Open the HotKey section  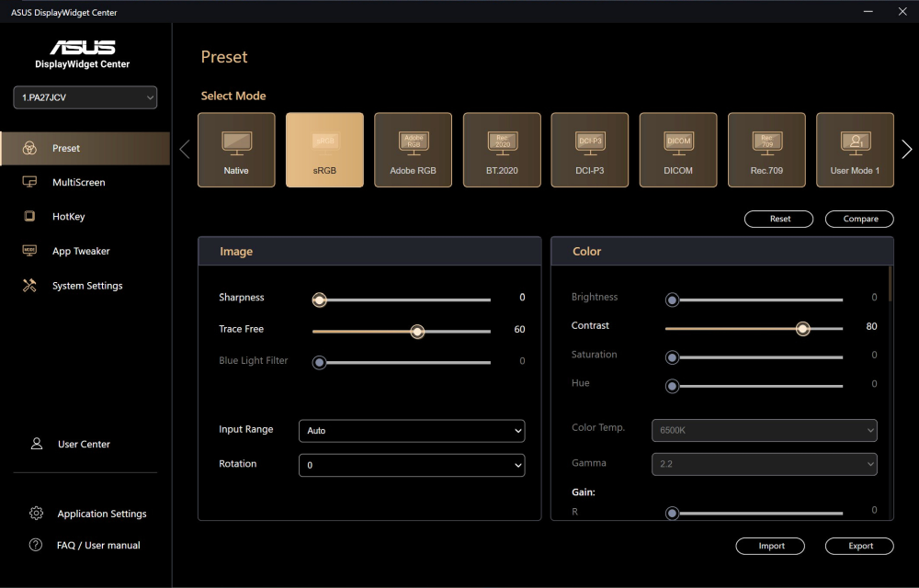[x=68, y=217]
